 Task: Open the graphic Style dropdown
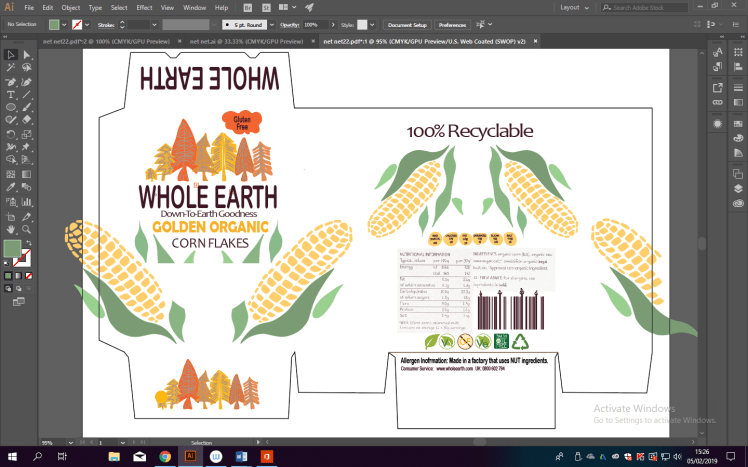click(x=372, y=25)
